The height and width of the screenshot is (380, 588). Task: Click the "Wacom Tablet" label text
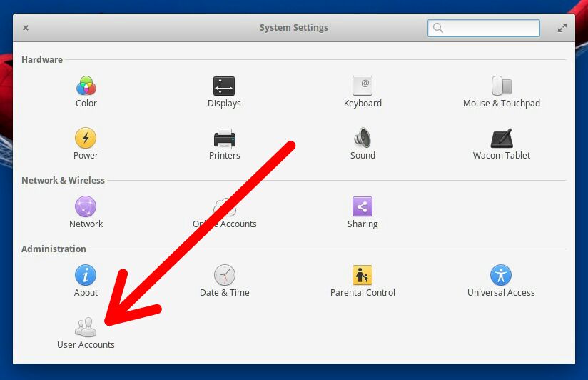click(502, 156)
